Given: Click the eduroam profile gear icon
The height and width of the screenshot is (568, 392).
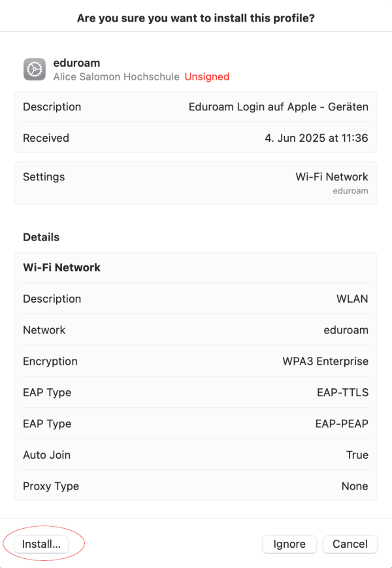Looking at the screenshot, I should (35, 69).
